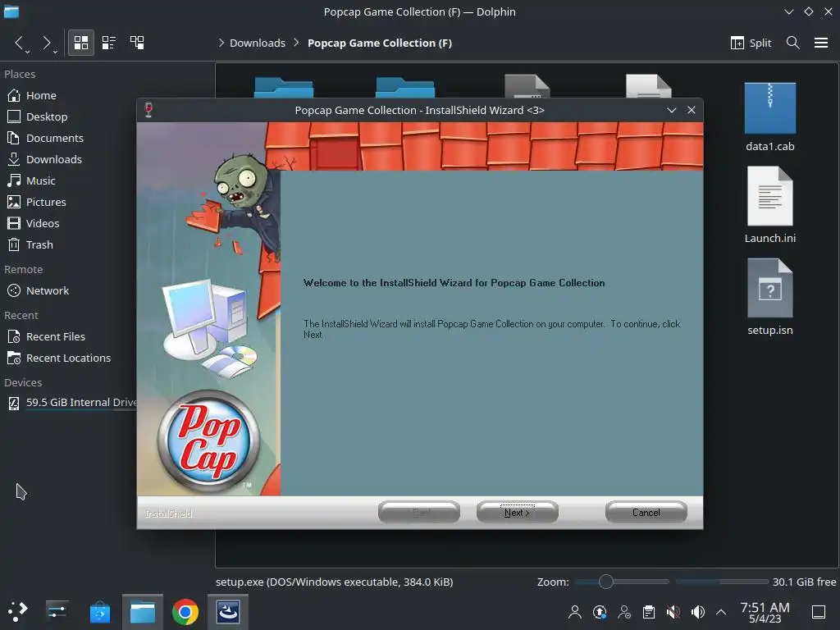Open Discover store from taskbar
The height and width of the screenshot is (630, 840).
99,612
